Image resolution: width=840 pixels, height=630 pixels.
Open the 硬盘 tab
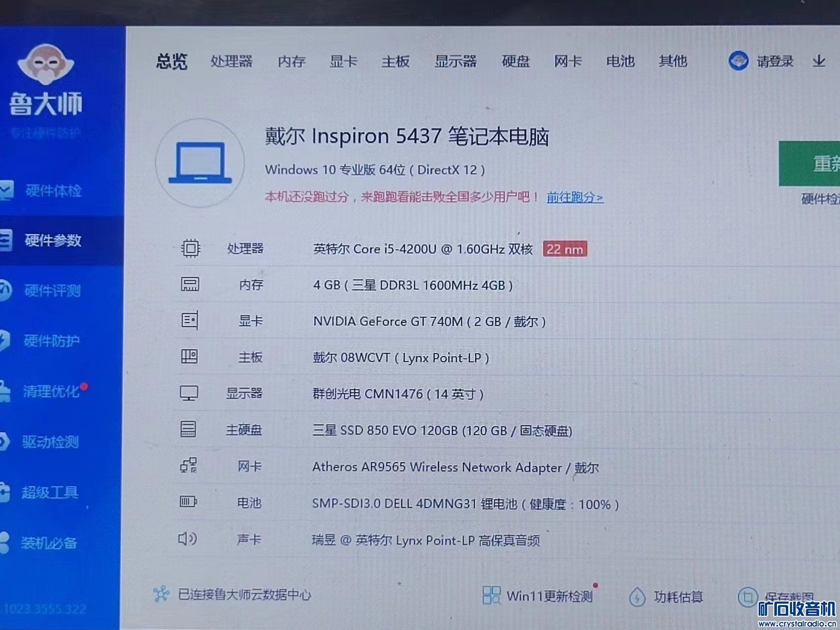click(x=516, y=62)
